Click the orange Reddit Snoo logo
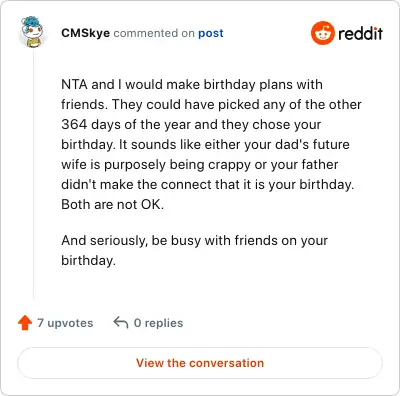This screenshot has height=396, width=400. (x=322, y=33)
